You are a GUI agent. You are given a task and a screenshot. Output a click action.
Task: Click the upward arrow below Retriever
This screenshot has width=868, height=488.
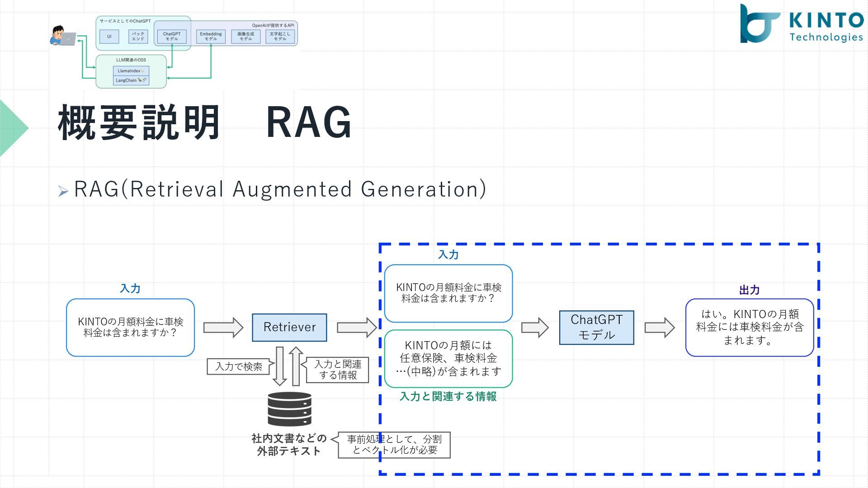296,366
